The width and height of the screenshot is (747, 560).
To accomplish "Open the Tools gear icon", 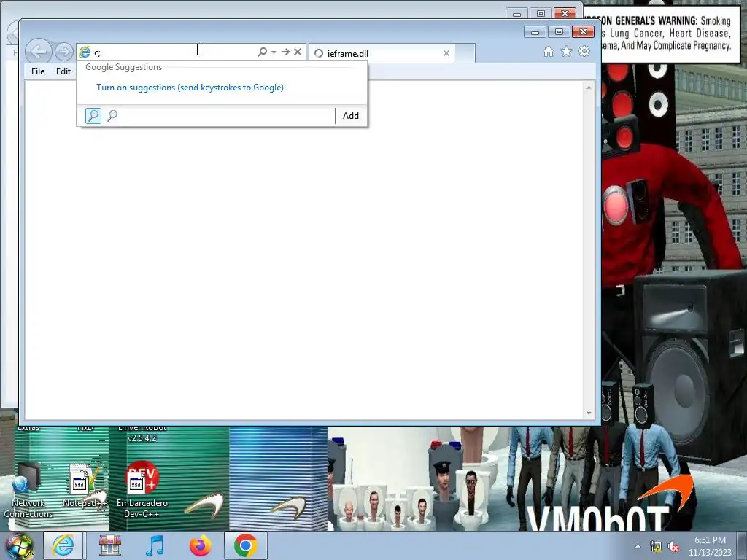I will pyautogui.click(x=584, y=52).
